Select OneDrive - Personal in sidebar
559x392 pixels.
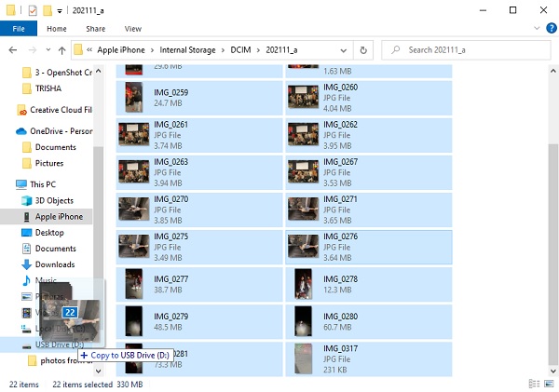click(x=54, y=131)
